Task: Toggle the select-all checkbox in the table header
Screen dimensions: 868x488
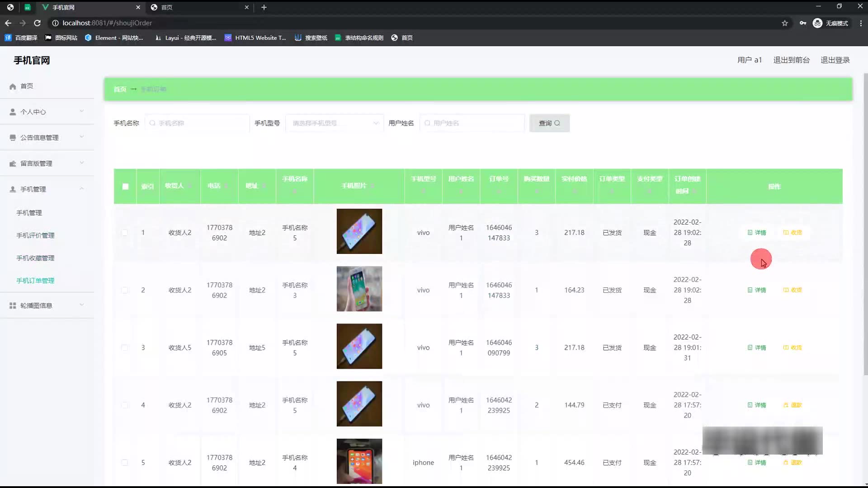Action: pos(125,187)
